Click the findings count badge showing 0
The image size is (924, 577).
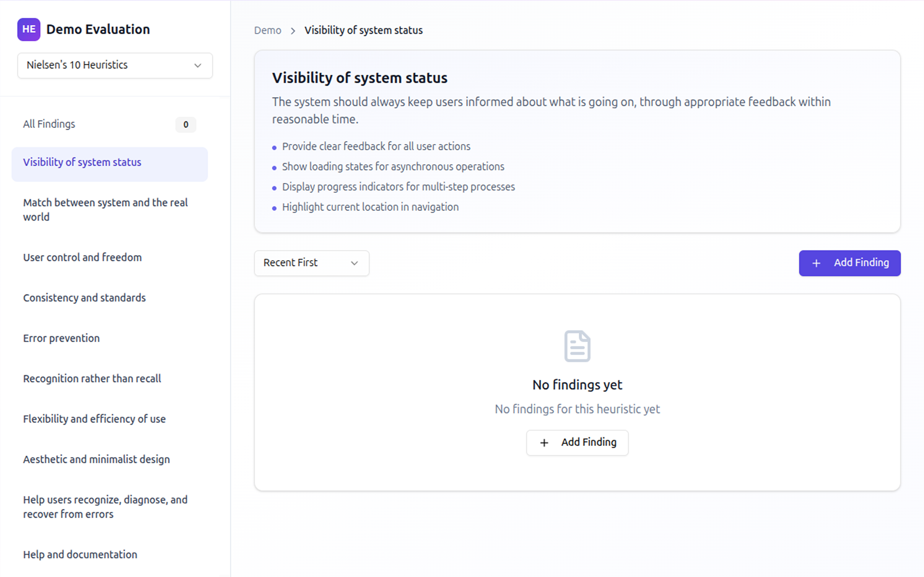[186, 124]
